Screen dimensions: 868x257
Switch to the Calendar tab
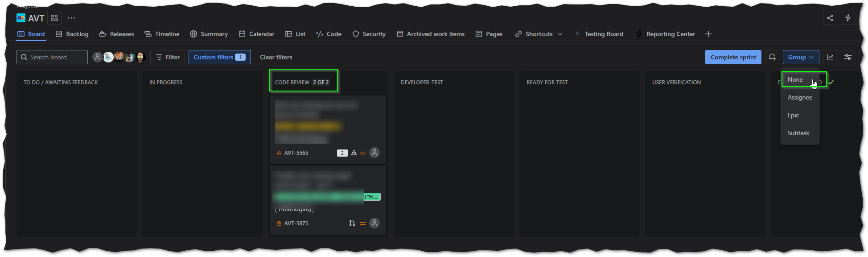click(x=256, y=34)
